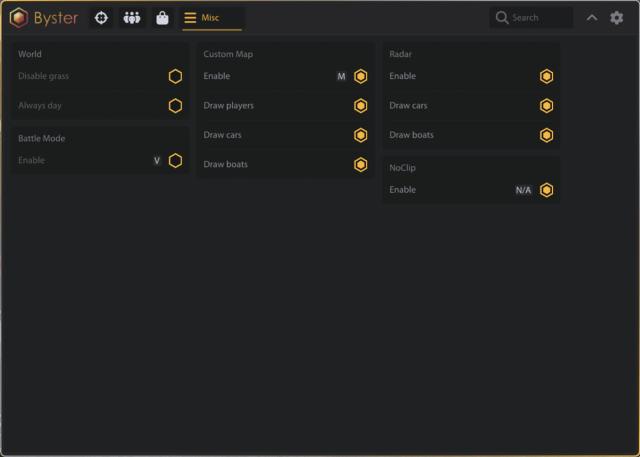Open the bag items tab
Viewport: 640px width, 457px height.
[x=162, y=18]
